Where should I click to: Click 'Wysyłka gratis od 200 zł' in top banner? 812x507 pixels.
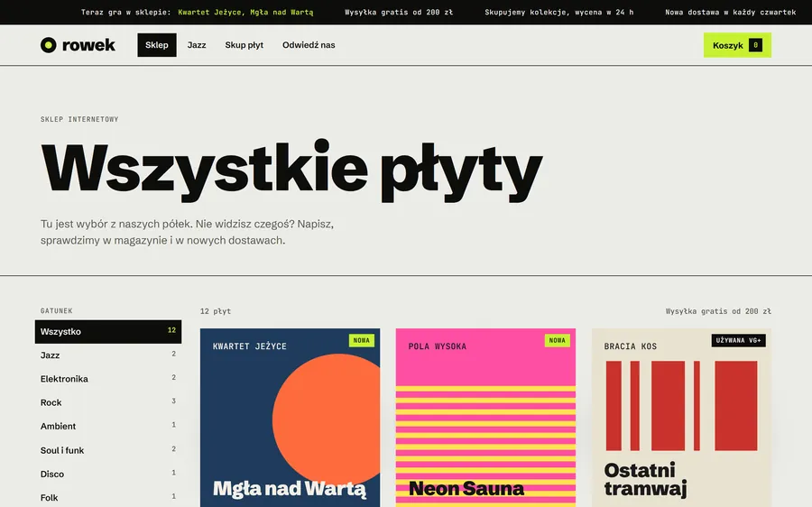[399, 12]
